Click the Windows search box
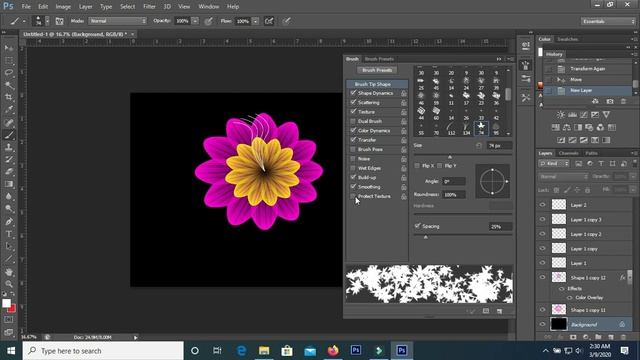The image size is (640, 360). 103,351
